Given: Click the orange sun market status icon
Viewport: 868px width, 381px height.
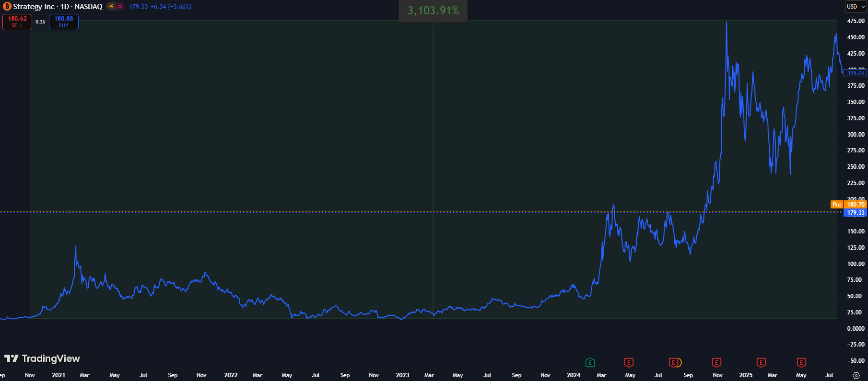Looking at the screenshot, I should click(111, 6).
